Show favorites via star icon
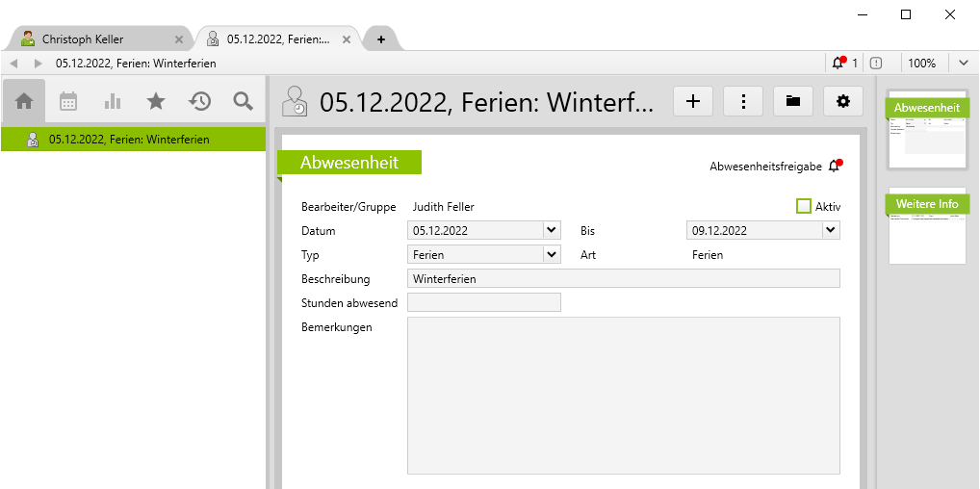Screen dimensions: 980x489 coord(156,101)
